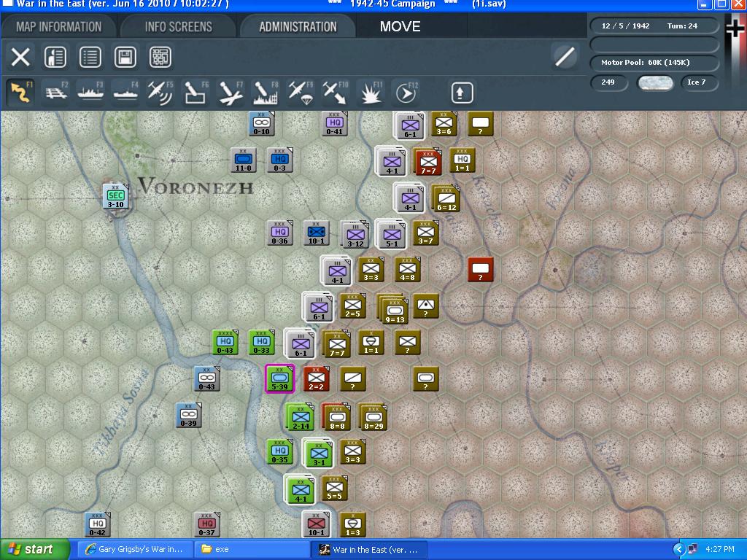
Task: Select bomb unit mode F6
Action: pos(196,92)
